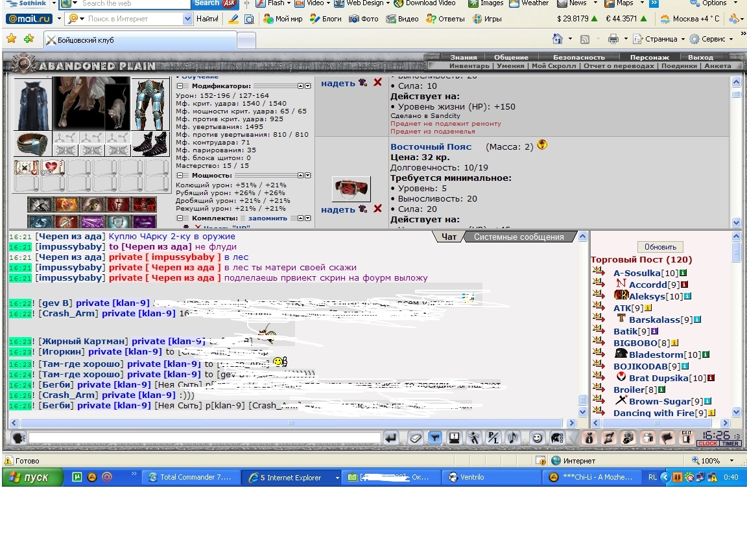747x560 pixels.
Task: Click the inventory panel down scroll arrow
Action: (x=736, y=222)
